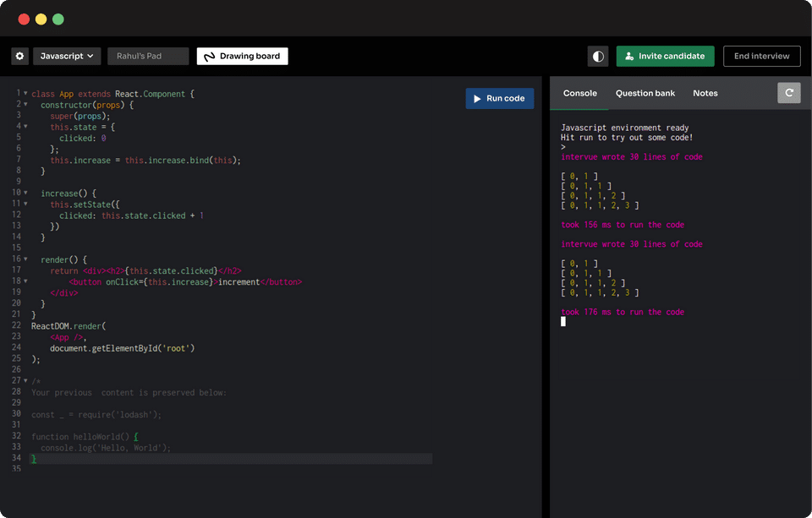Image resolution: width=812 pixels, height=518 pixels.
Task: Click the Invite candidate button
Action: click(665, 56)
